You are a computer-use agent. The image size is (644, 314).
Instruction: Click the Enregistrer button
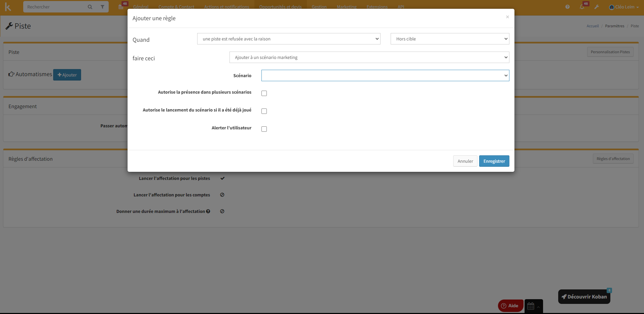coord(494,161)
